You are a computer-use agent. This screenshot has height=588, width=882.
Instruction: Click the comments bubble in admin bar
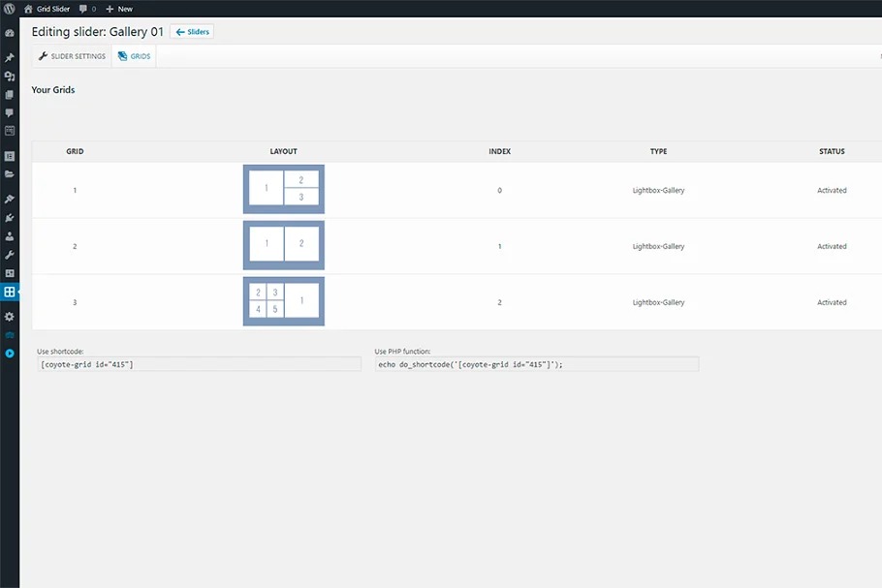point(87,9)
